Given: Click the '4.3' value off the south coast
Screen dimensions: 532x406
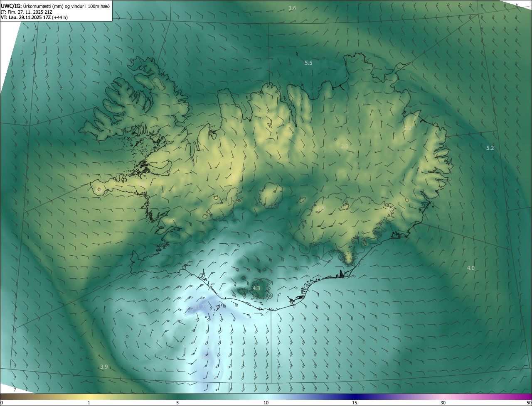Looking at the screenshot, I should (x=256, y=288).
